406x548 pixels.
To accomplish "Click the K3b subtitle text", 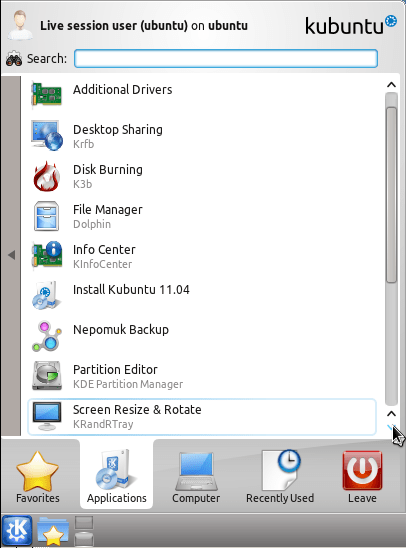I will [x=82, y=184].
